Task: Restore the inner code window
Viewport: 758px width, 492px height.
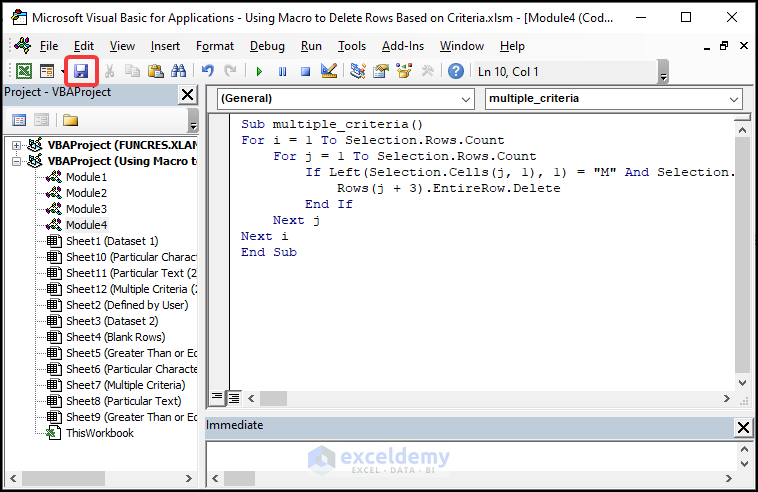Action: pos(724,46)
